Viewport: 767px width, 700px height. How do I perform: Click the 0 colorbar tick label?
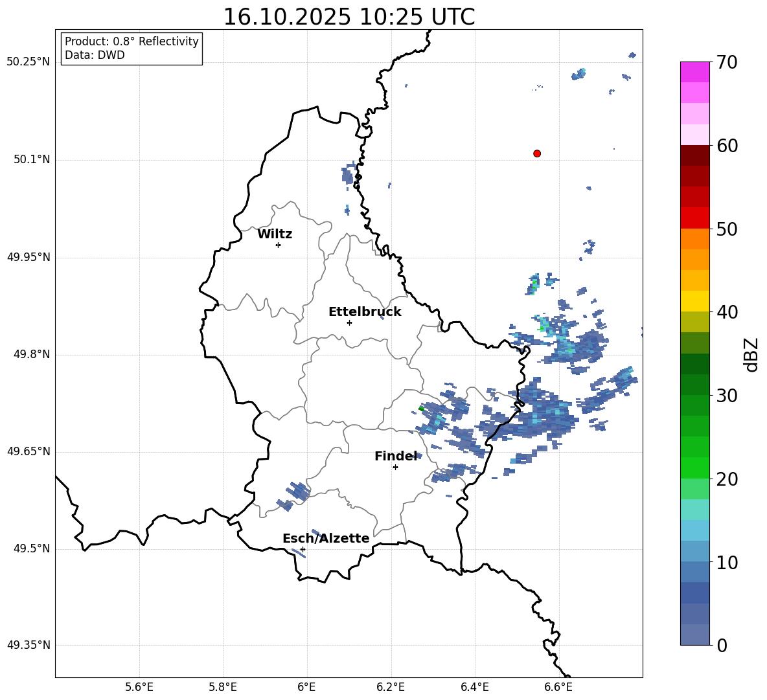tap(722, 645)
